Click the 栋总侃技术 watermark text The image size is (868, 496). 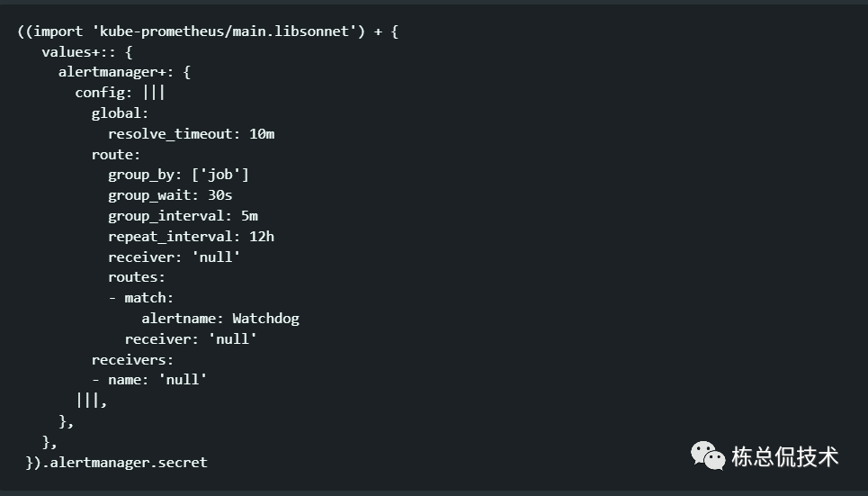pyautogui.click(x=784, y=456)
